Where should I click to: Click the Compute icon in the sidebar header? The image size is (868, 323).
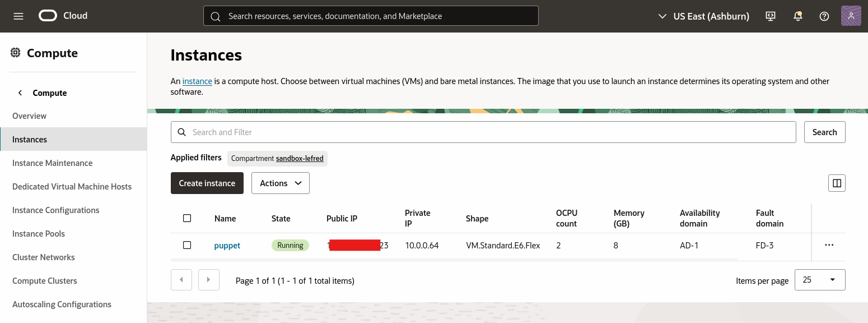(15, 52)
